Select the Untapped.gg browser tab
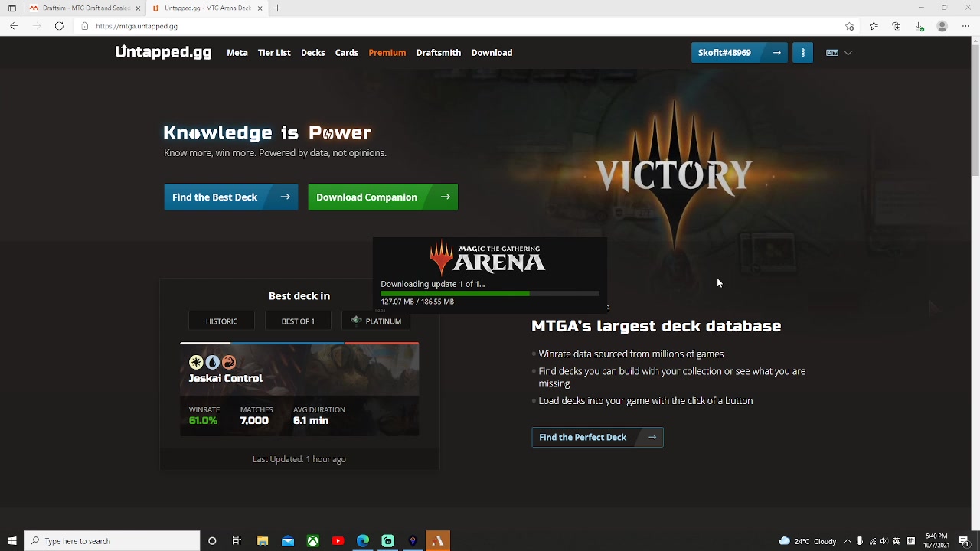This screenshot has height=551, width=980. click(207, 8)
